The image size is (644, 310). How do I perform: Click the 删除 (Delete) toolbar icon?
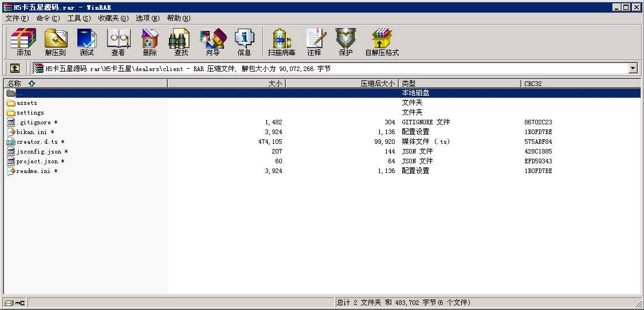coord(150,38)
